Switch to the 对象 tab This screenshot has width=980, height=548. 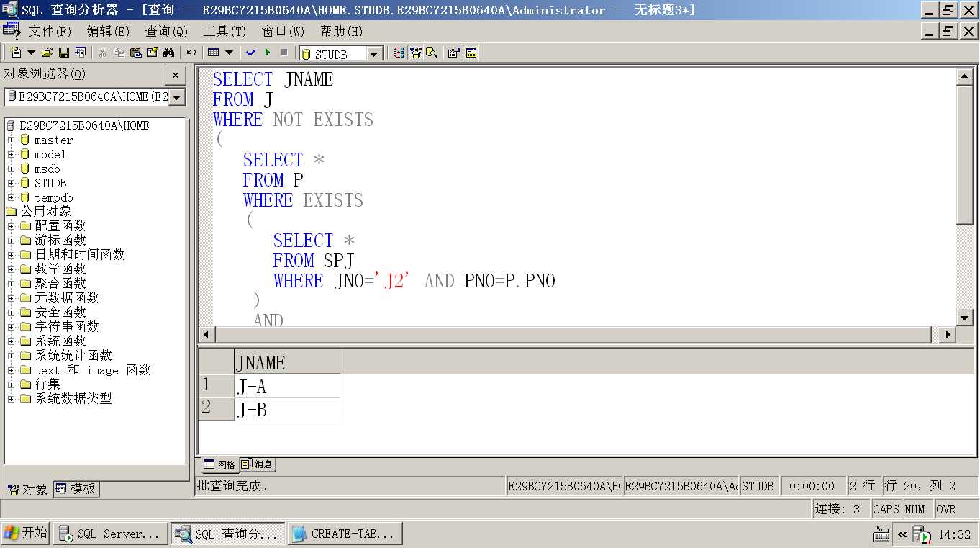28,489
